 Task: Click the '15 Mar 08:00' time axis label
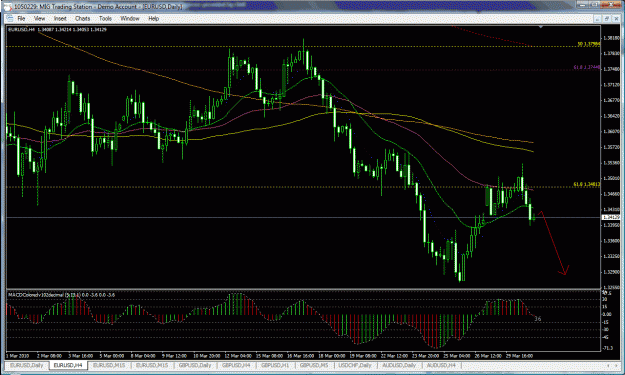click(269, 355)
